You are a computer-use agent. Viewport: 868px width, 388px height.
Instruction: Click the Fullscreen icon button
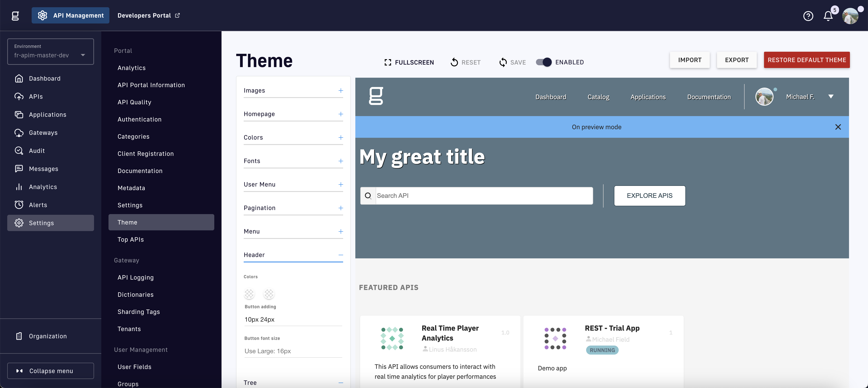click(x=388, y=62)
